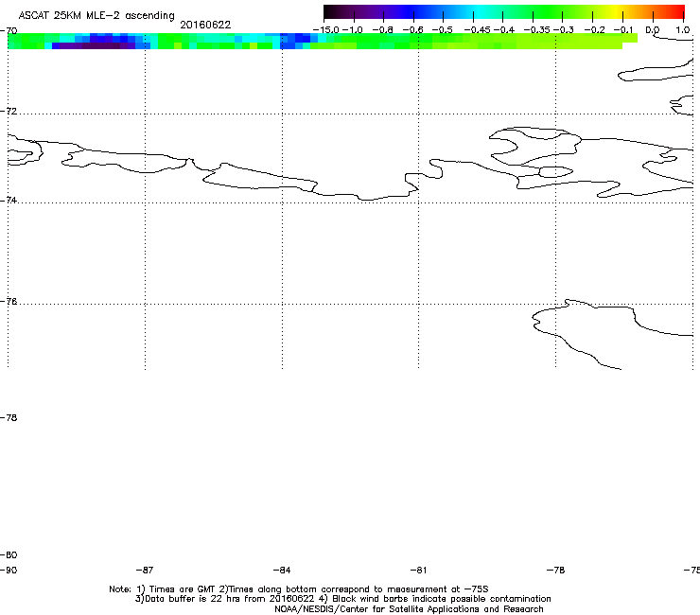Click the color bar label -0.1
The width and height of the screenshot is (700, 615).
pyautogui.click(x=623, y=30)
